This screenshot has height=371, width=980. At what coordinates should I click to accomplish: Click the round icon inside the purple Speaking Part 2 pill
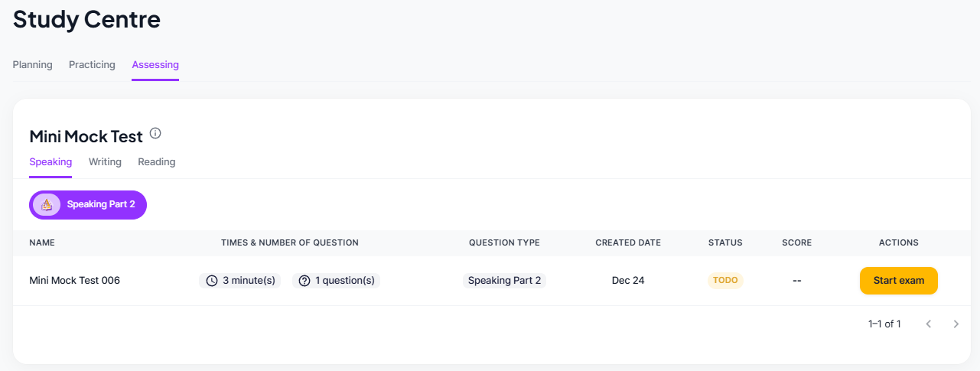(x=47, y=204)
